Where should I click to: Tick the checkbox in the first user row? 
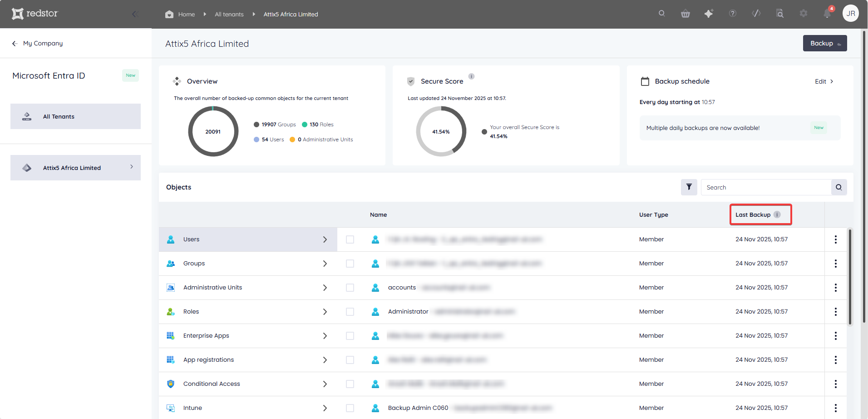(x=350, y=239)
